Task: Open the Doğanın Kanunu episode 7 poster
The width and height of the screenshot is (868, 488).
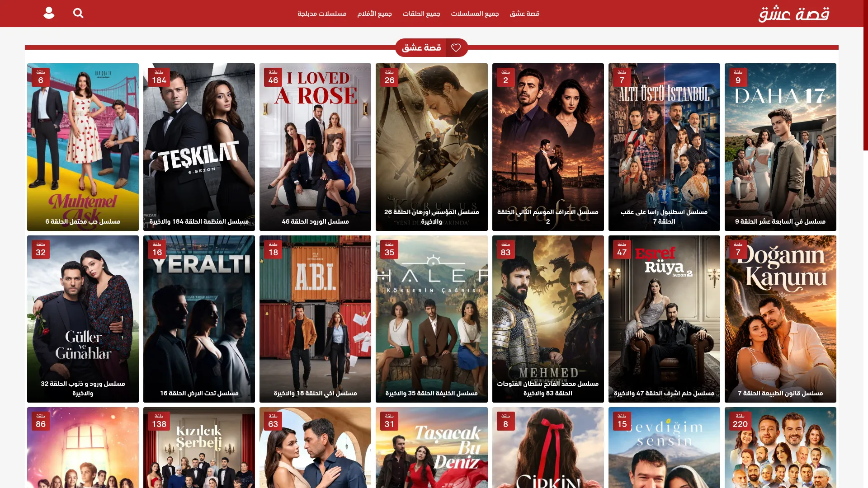Action: 780,319
